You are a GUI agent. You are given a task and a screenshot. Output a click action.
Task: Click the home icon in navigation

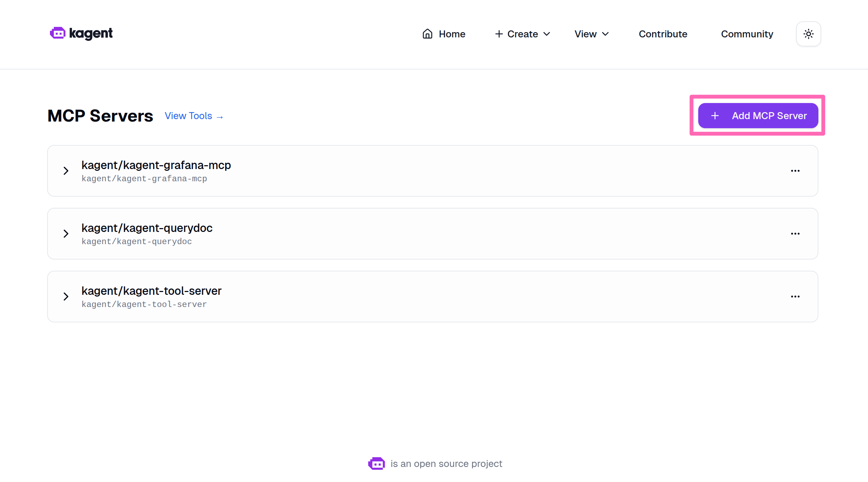427,34
